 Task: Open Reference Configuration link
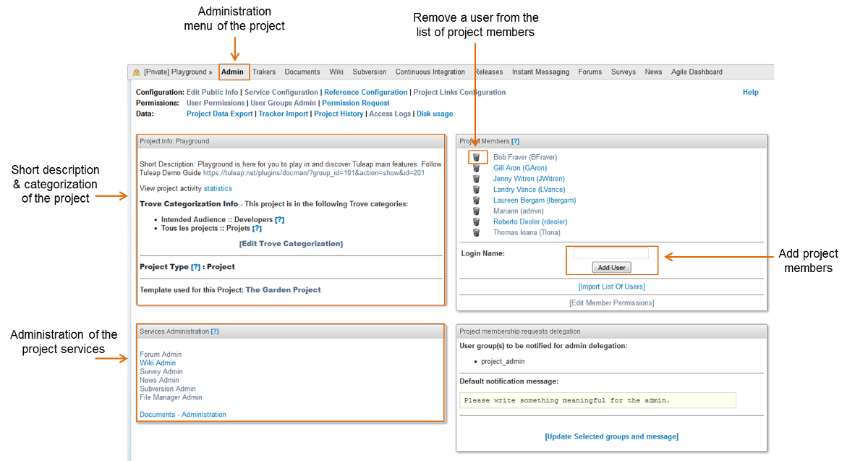[x=366, y=93]
